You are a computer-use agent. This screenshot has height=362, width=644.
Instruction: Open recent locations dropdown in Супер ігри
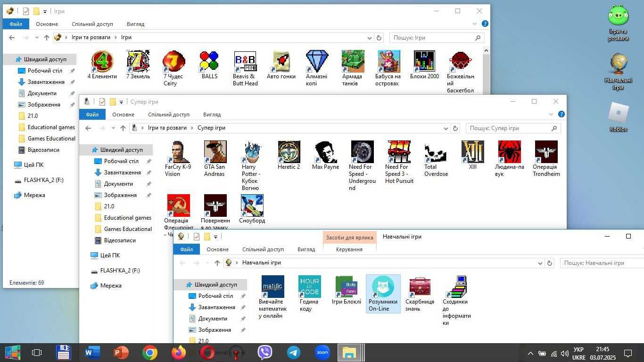pyautogui.click(x=113, y=128)
